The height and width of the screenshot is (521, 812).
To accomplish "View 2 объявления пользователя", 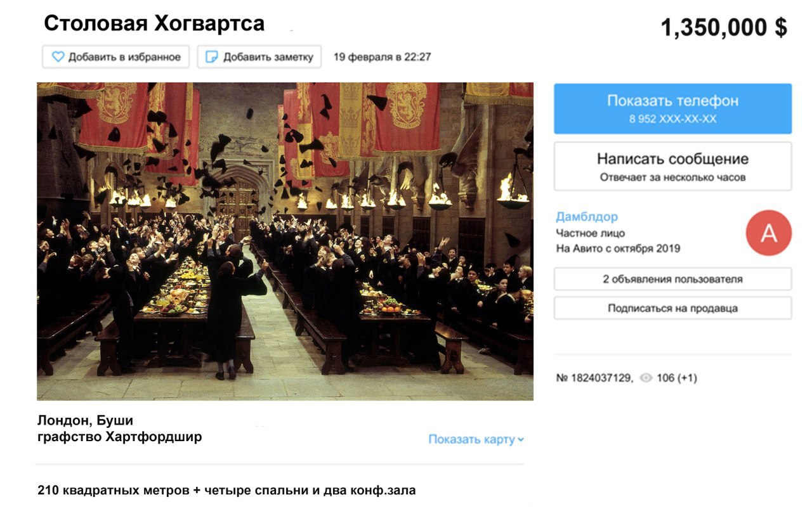I will pos(672,279).
